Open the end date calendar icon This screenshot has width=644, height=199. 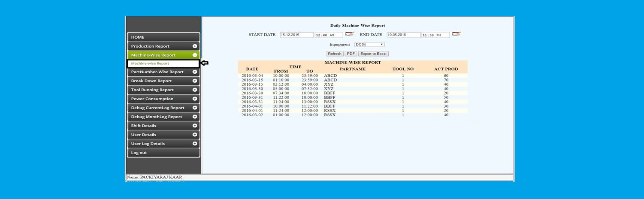pos(457,34)
